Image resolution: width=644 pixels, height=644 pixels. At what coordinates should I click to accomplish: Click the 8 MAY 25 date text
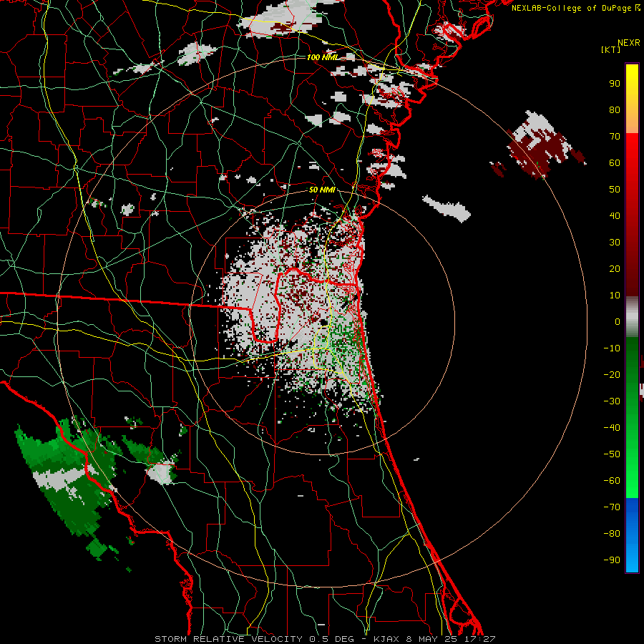point(431,639)
